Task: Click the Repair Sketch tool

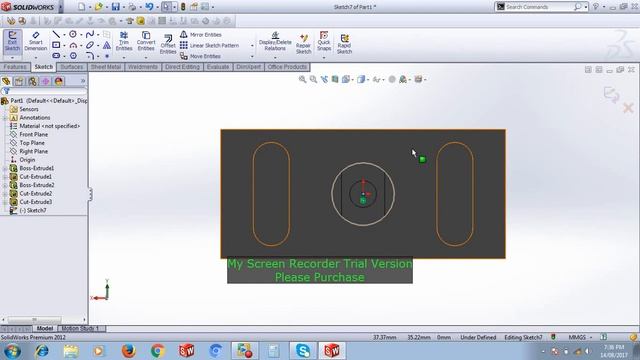Action: click(303, 43)
